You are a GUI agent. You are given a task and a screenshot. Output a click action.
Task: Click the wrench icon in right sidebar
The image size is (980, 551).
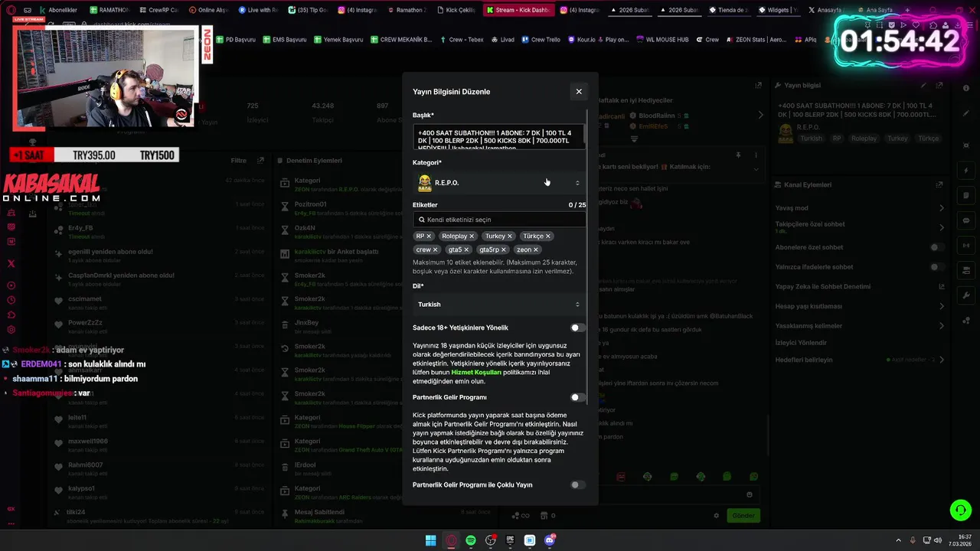[965, 296]
